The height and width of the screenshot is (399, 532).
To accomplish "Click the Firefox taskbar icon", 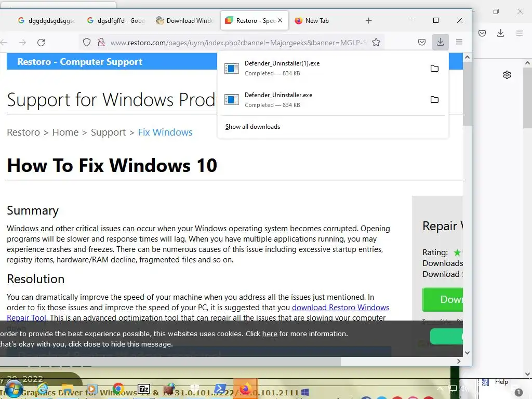I will [246, 389].
